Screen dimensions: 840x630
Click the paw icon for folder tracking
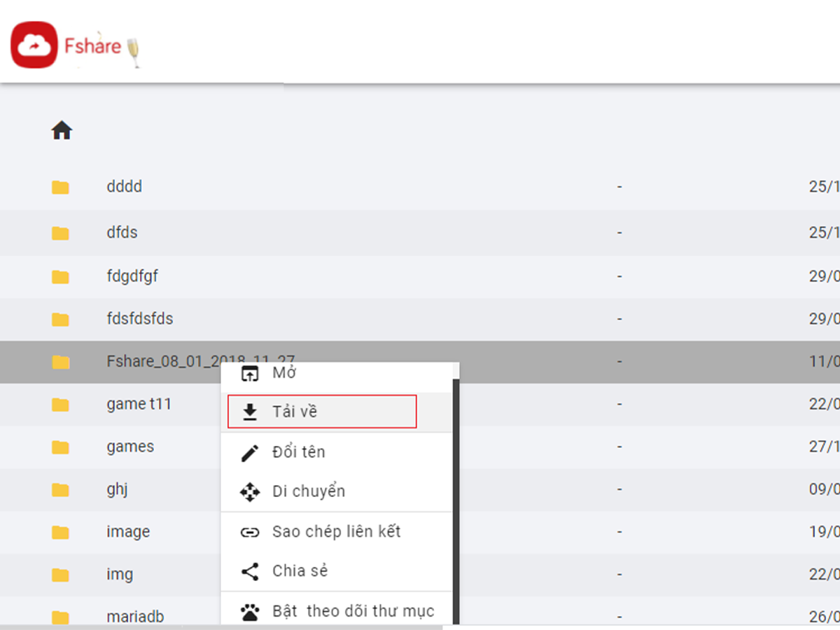(x=250, y=612)
